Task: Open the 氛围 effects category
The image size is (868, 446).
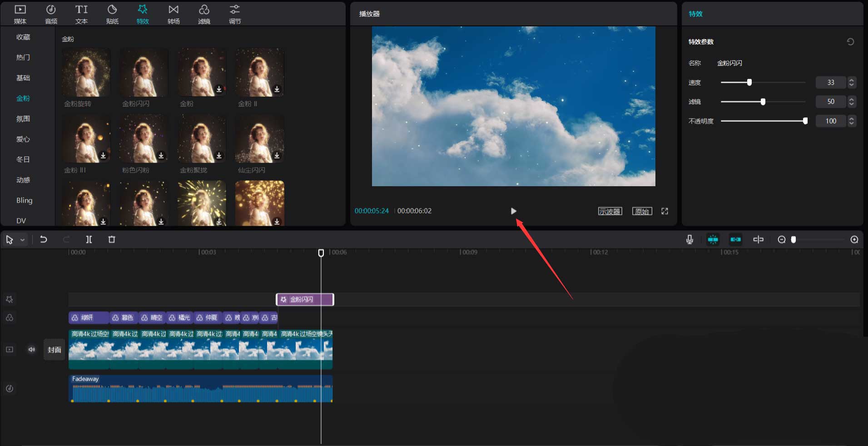Action: (x=23, y=119)
